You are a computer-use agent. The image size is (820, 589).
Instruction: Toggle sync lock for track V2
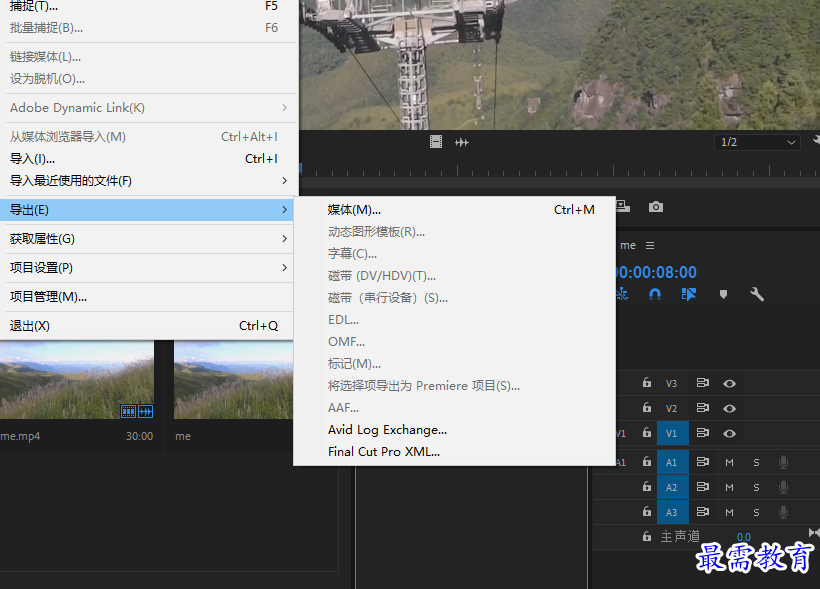703,407
